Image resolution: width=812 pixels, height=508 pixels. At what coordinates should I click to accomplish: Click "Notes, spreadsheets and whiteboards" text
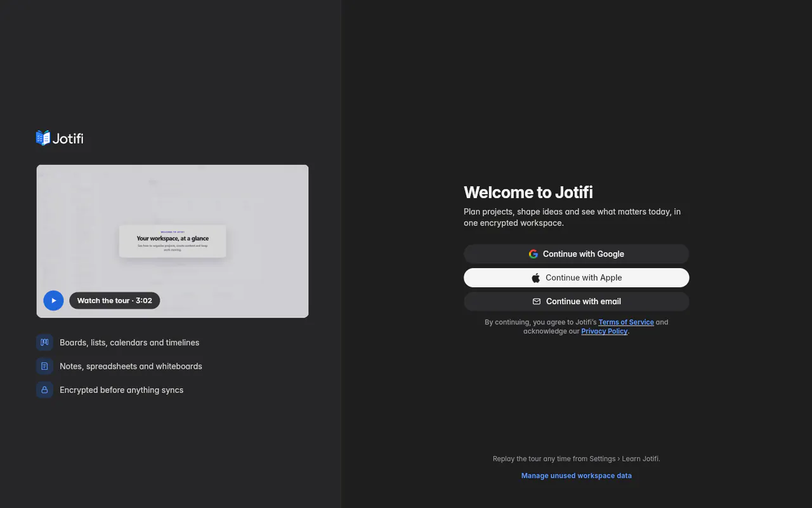click(x=131, y=366)
